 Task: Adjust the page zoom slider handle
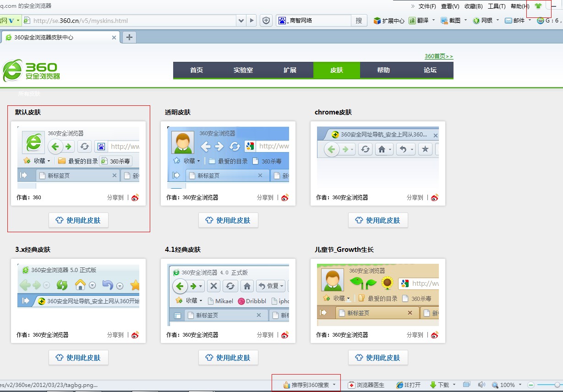tap(557, 385)
